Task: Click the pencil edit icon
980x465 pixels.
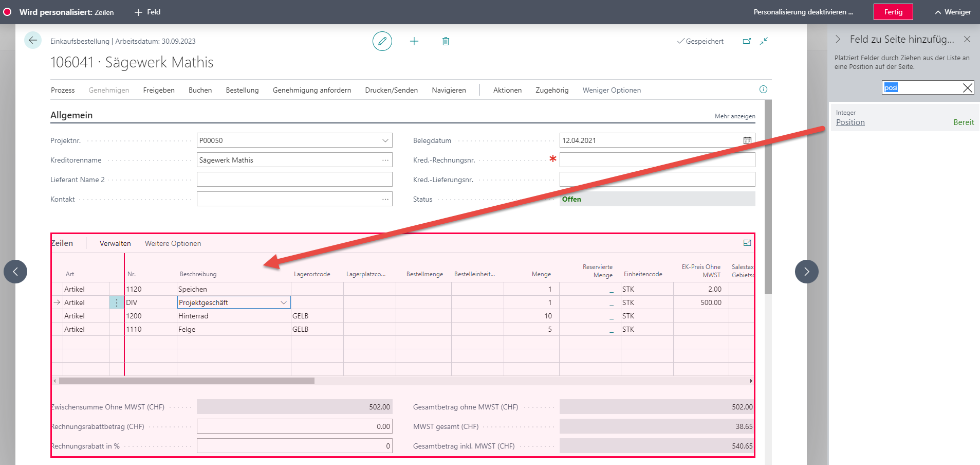Action: pos(382,41)
